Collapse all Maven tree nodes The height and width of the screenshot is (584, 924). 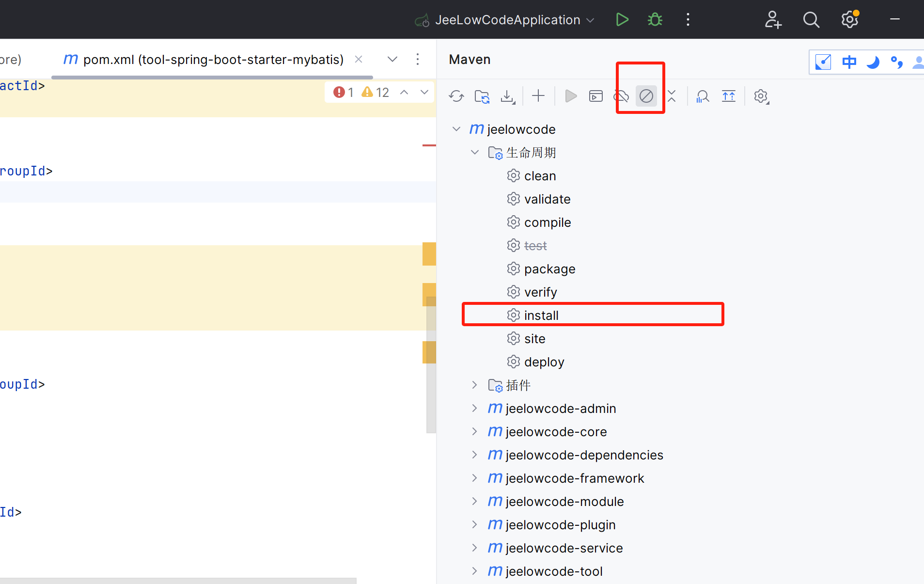672,96
